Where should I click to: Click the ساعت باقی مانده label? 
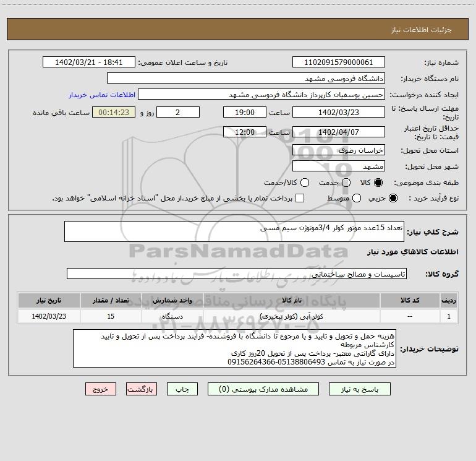point(61,113)
